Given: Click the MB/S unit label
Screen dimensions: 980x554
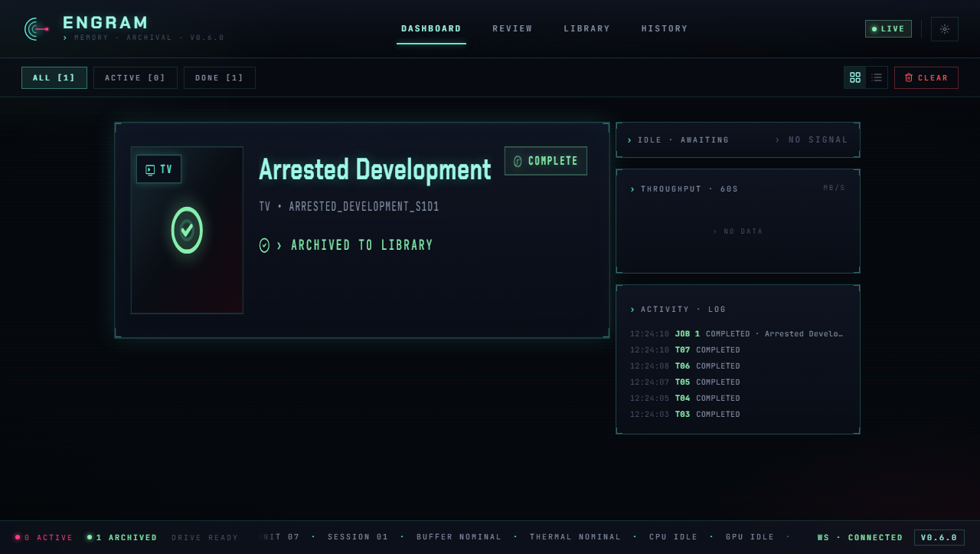Looking at the screenshot, I should (835, 188).
